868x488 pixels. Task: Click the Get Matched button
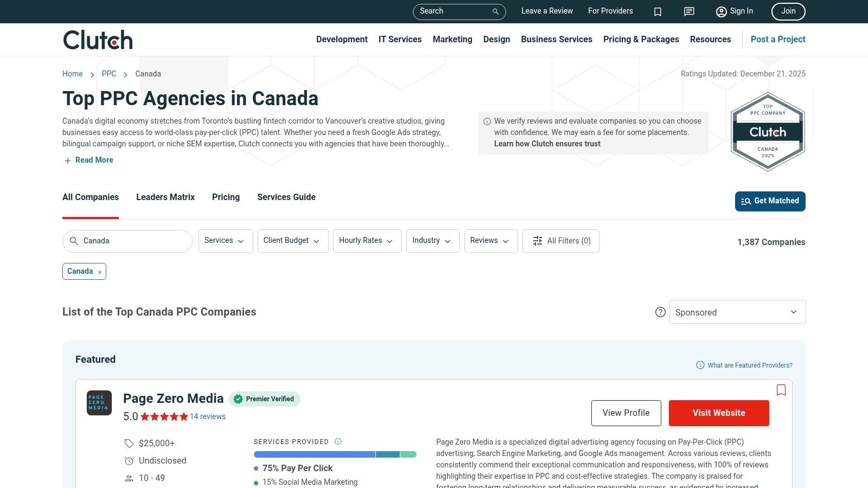coord(770,201)
